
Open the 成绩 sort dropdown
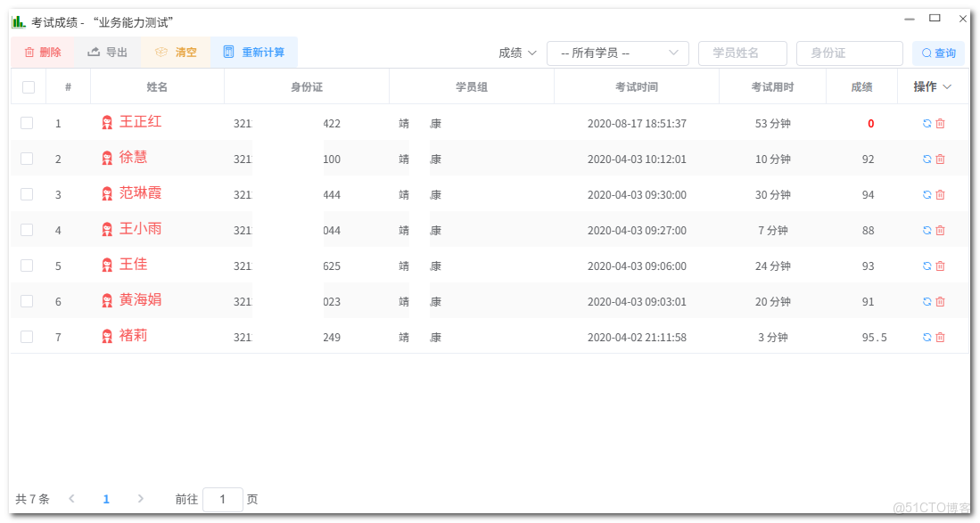tap(518, 53)
